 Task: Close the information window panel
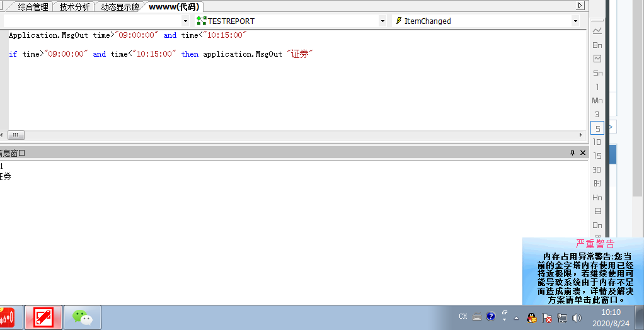click(x=582, y=152)
